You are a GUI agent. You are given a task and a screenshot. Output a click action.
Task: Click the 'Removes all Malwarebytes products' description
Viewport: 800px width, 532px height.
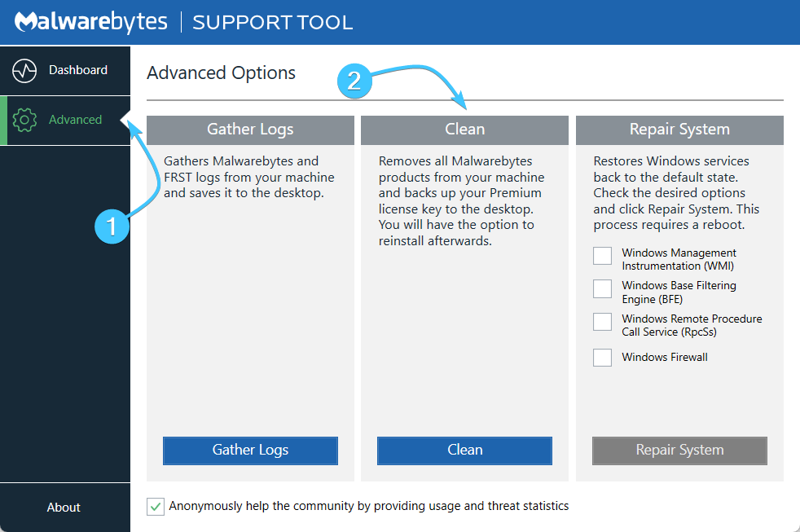pyautogui.click(x=461, y=201)
